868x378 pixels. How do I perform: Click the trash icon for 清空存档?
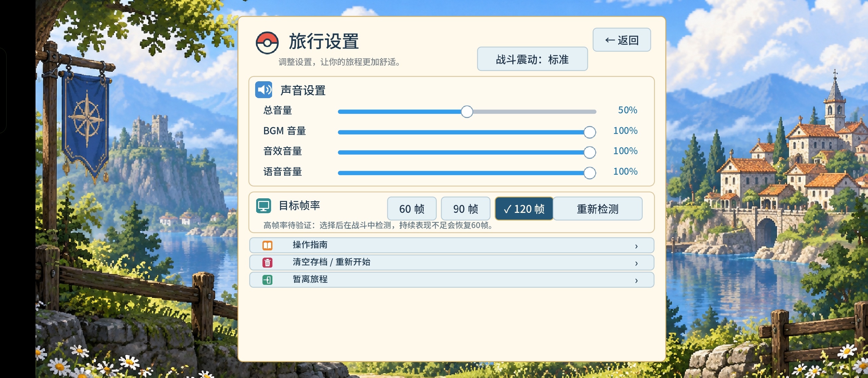point(267,263)
